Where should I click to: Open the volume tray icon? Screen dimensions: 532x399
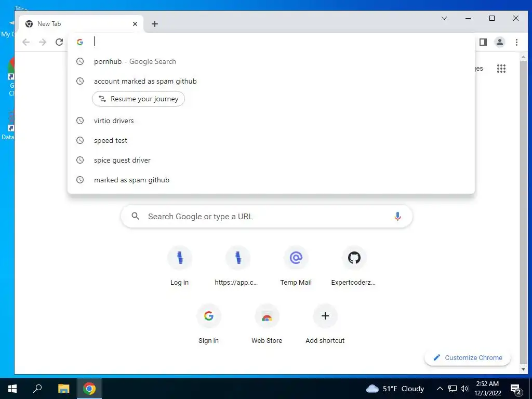464,389
